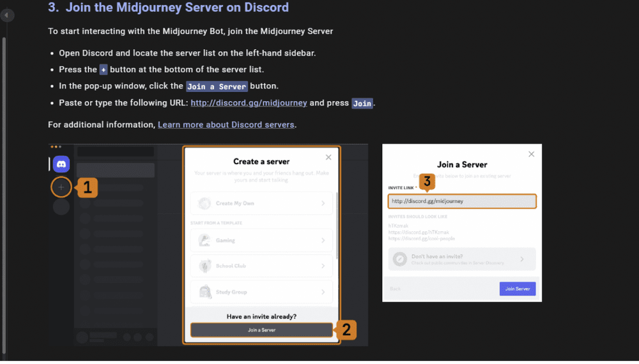
Task: Click the inline 'Join a Server' code label
Action: [x=217, y=86]
